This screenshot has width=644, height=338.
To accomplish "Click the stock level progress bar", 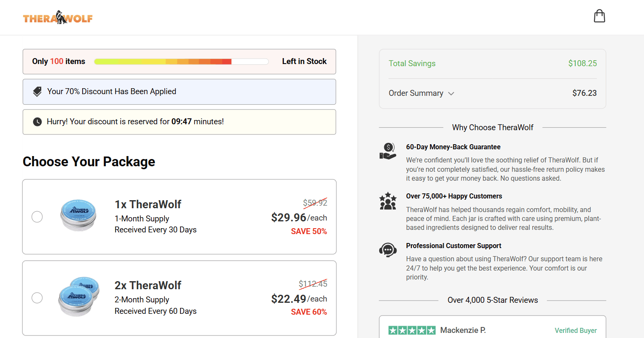I will pos(181,61).
